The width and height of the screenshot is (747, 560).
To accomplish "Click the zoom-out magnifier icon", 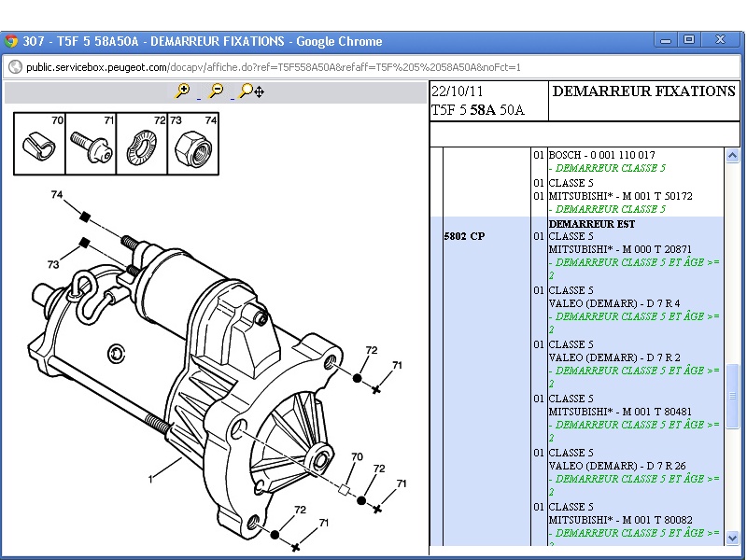I will [x=217, y=91].
